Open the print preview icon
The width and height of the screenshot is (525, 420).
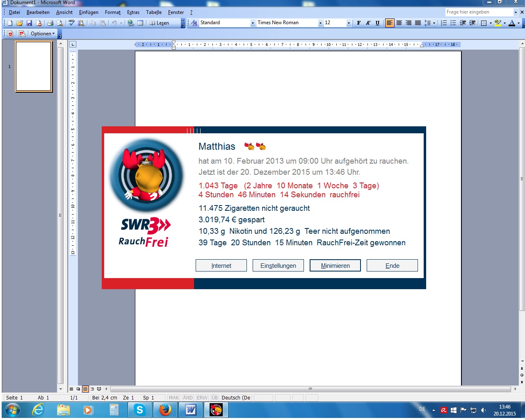pyautogui.click(x=60, y=23)
